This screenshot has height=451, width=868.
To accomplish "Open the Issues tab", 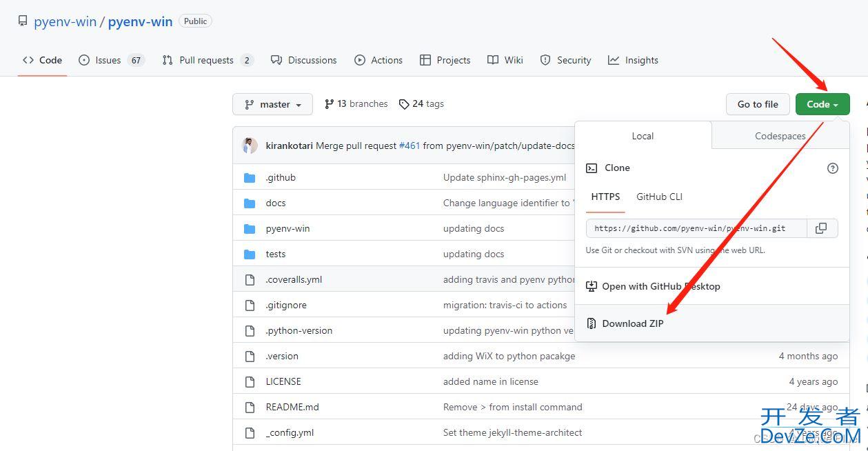I will 112,60.
